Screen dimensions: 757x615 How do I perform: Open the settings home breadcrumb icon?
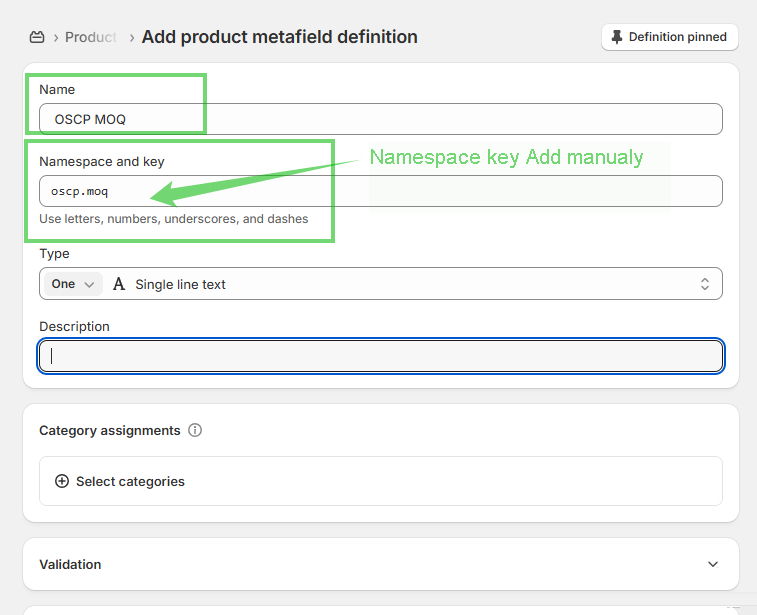(37, 37)
